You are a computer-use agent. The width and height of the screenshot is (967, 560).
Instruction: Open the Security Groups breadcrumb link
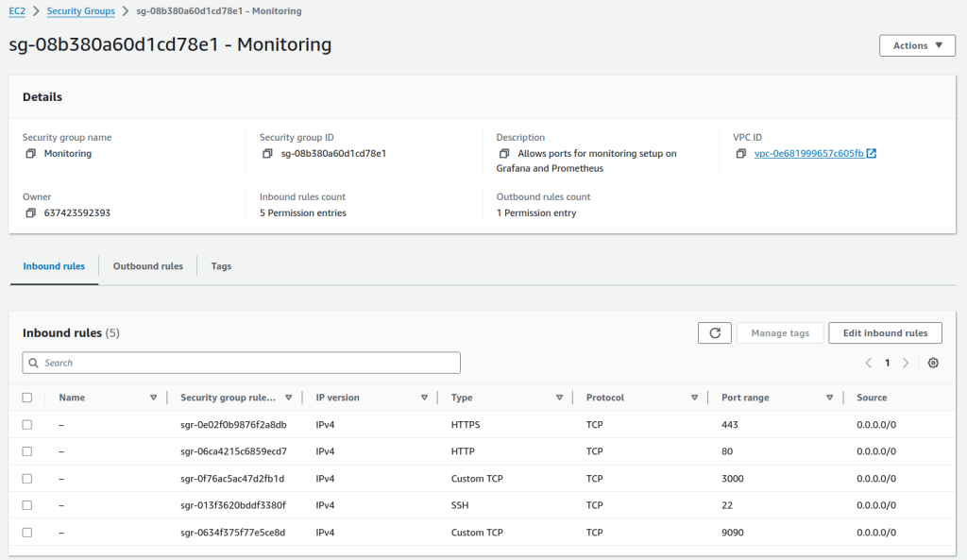pos(80,10)
